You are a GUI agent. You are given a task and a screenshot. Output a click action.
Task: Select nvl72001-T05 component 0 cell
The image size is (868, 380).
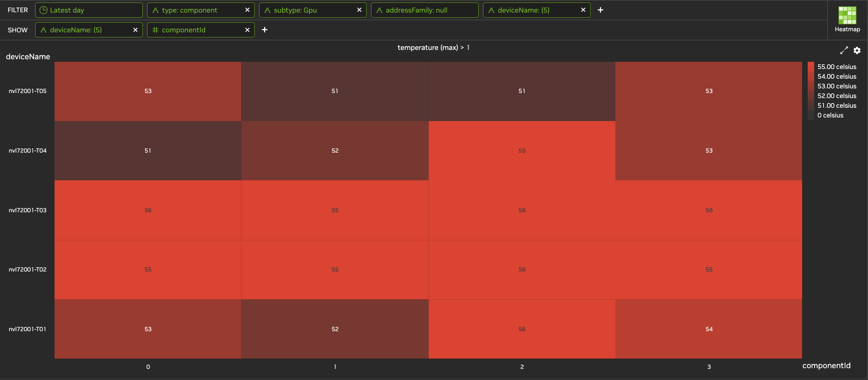click(148, 91)
